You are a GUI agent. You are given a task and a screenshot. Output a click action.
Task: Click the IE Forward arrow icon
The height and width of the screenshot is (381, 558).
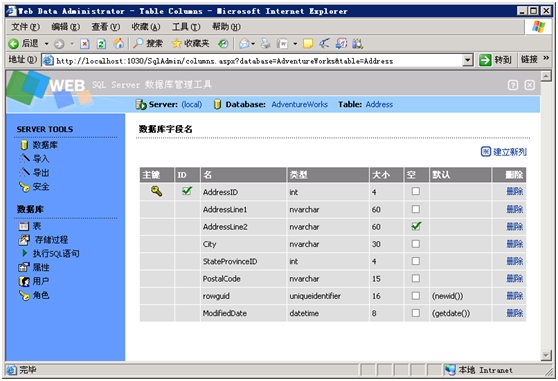(x=59, y=44)
